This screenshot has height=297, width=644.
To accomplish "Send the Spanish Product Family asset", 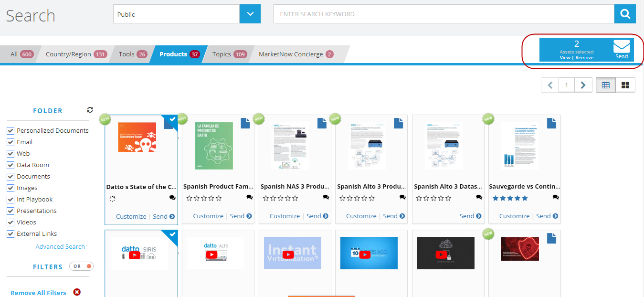I will coord(241,216).
